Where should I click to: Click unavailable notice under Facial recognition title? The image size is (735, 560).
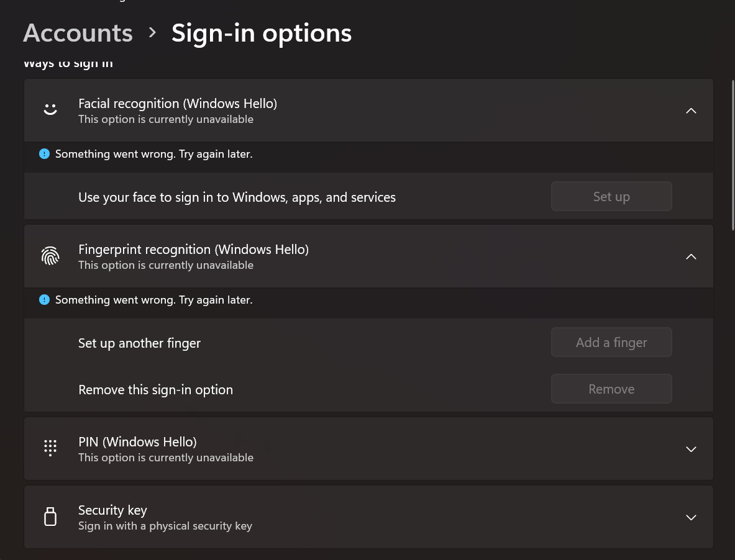[166, 119]
